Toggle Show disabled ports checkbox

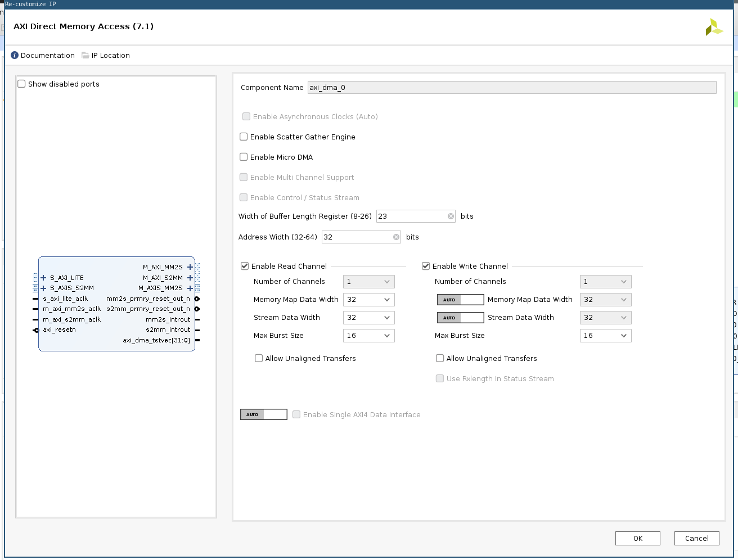click(22, 84)
